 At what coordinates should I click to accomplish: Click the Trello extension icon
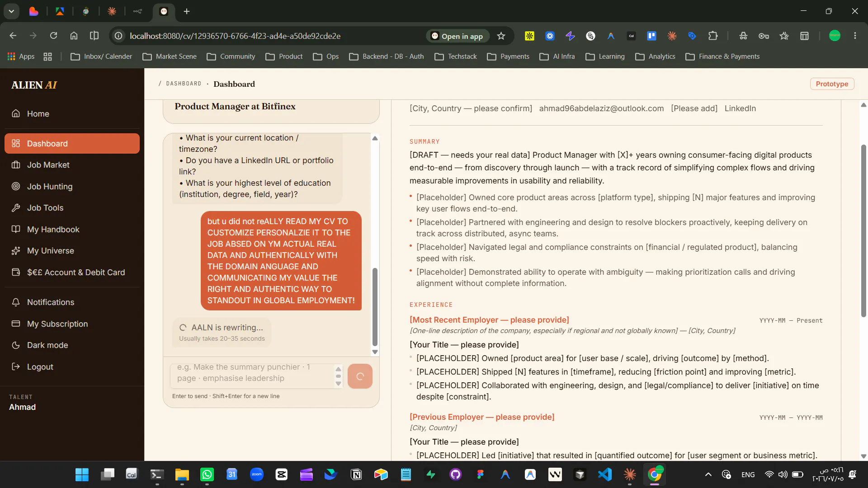tap(651, 36)
